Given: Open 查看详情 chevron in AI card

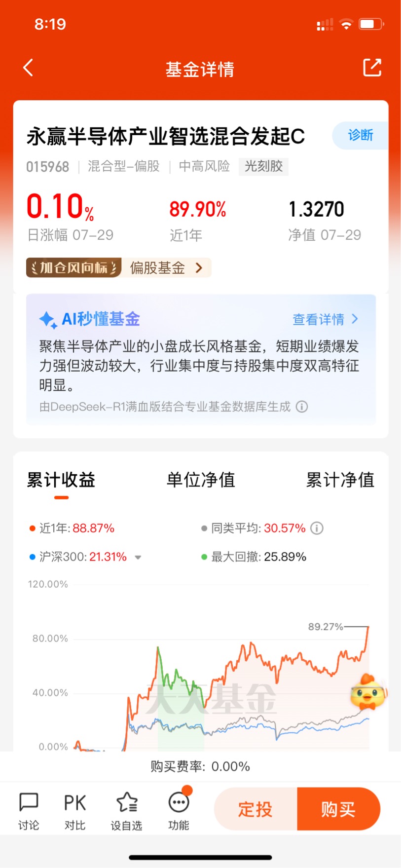Looking at the screenshot, I should tap(355, 319).
